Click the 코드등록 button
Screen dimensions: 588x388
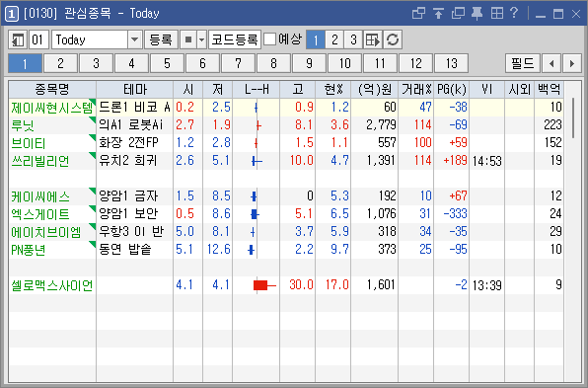pyautogui.click(x=235, y=39)
